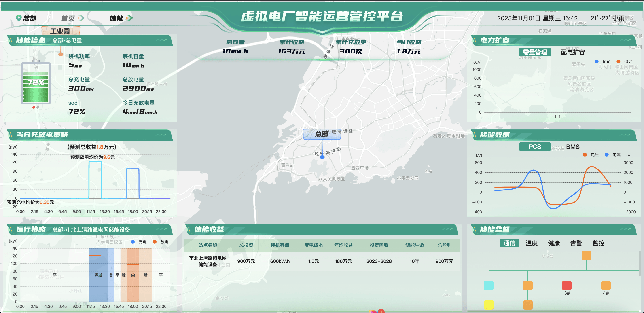Open the 通信 tab in 储能监督
This screenshot has width=644, height=313.
[509, 243]
